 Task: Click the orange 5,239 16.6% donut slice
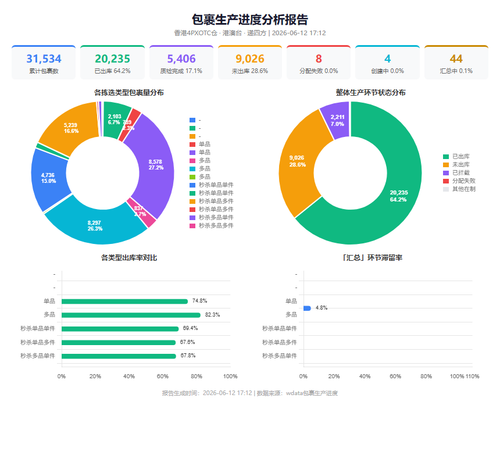pyautogui.click(x=71, y=128)
